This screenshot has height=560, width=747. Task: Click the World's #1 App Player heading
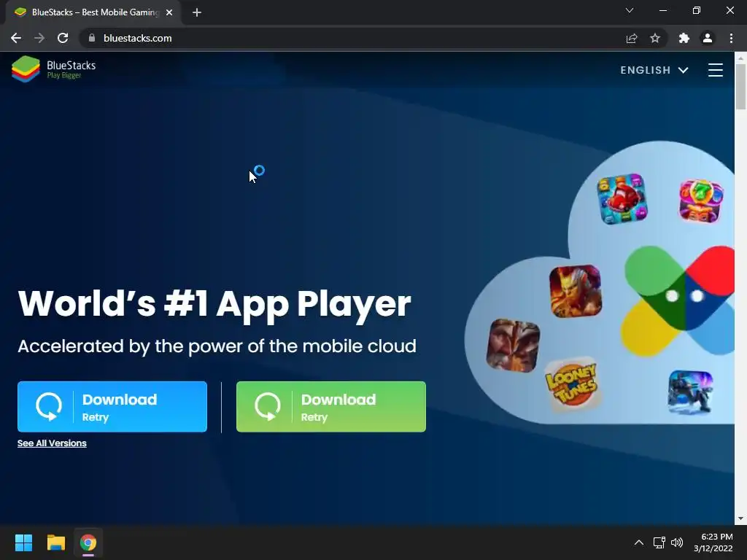click(214, 304)
